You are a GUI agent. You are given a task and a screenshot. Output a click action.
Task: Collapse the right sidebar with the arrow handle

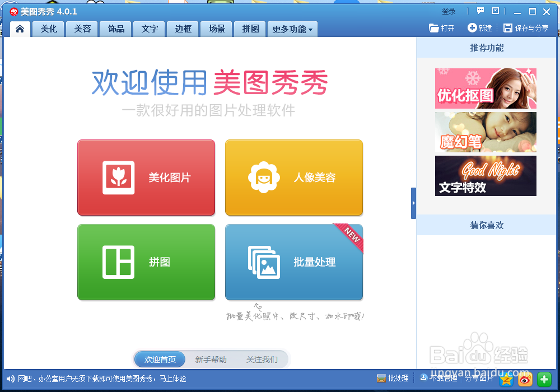pos(414,203)
